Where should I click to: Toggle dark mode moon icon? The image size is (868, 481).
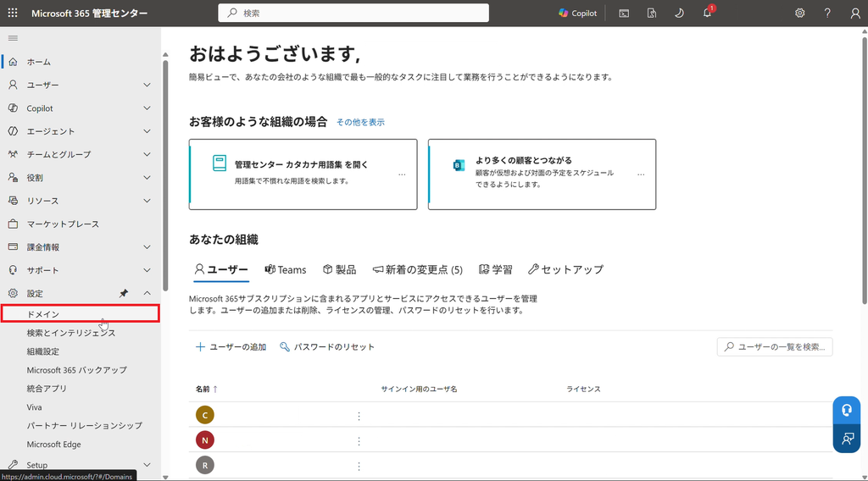point(679,14)
